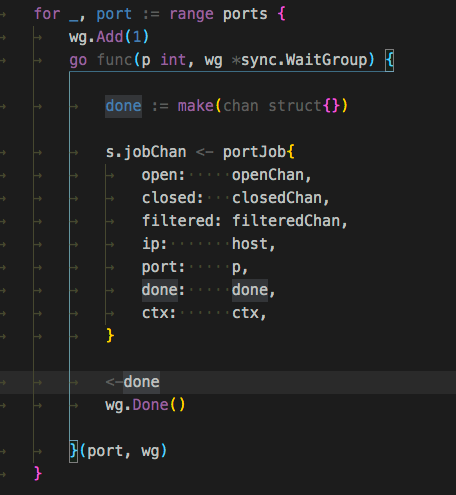Click done in the channel receive line
Screen dimensions: 456x495
tap(141, 382)
